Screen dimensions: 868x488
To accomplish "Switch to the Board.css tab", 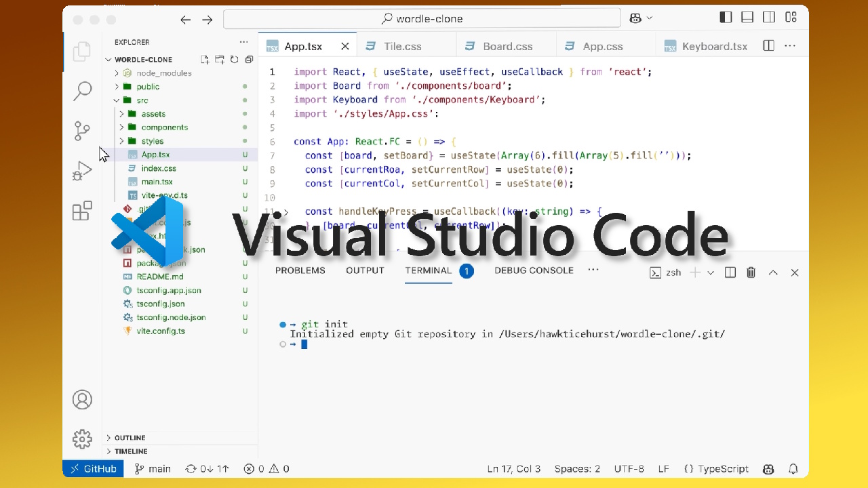I will (x=506, y=45).
